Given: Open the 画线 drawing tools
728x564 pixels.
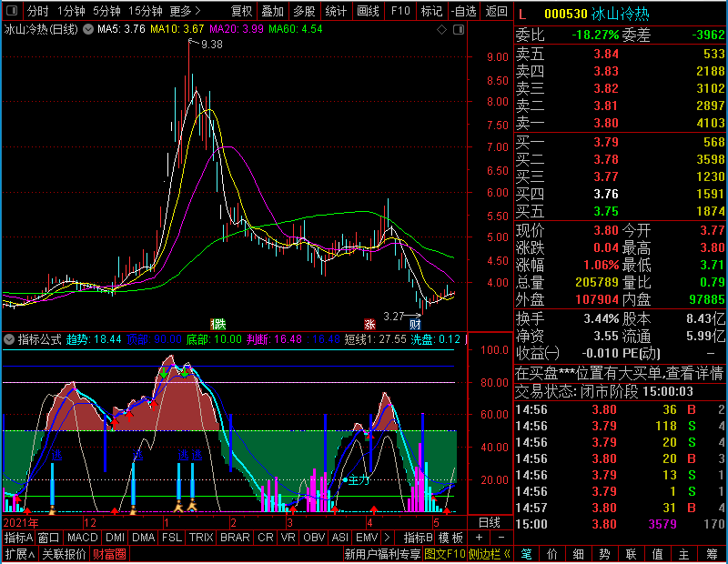Looking at the screenshot, I should click(368, 11).
